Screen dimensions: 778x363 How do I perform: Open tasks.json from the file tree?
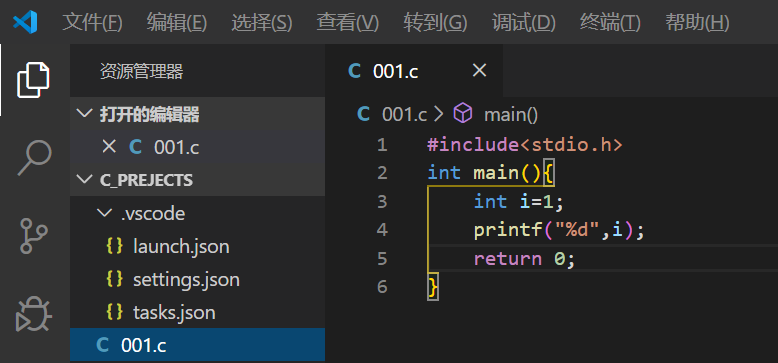click(197, 312)
